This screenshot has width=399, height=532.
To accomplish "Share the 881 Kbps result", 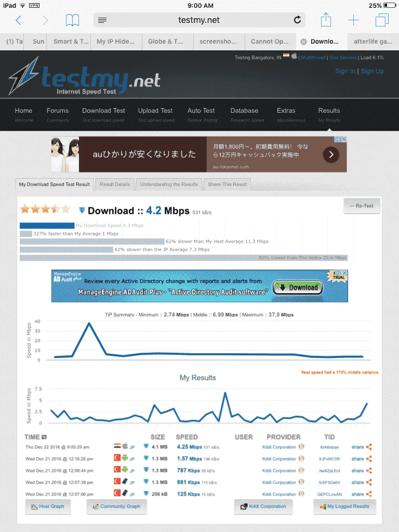I will click(362, 483).
